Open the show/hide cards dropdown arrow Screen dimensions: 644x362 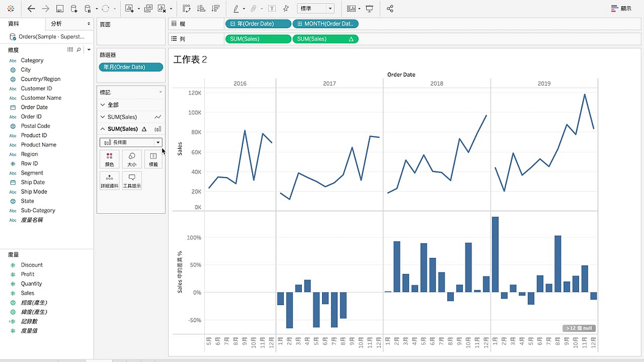pyautogui.click(x=359, y=9)
